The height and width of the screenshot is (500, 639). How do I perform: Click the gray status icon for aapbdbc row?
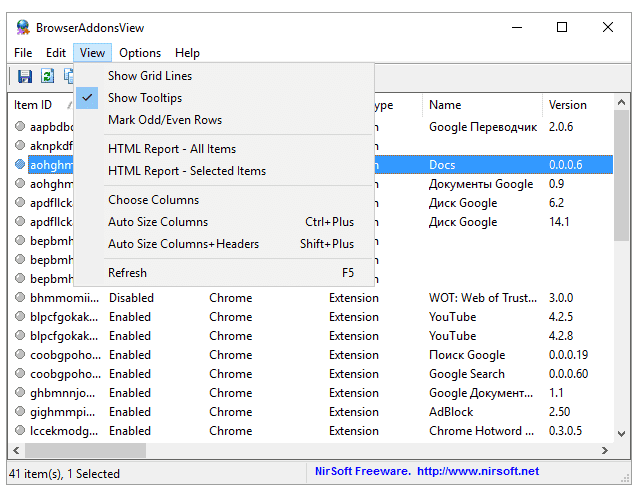tap(21, 127)
